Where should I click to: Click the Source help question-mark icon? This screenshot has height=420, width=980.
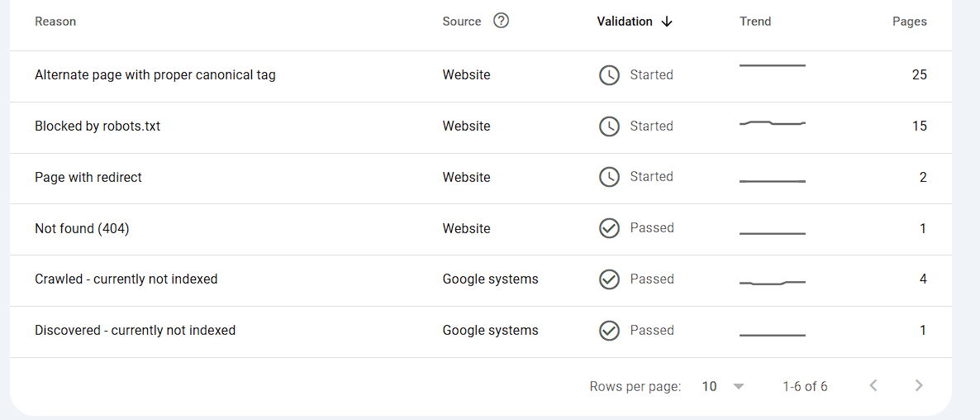click(501, 21)
